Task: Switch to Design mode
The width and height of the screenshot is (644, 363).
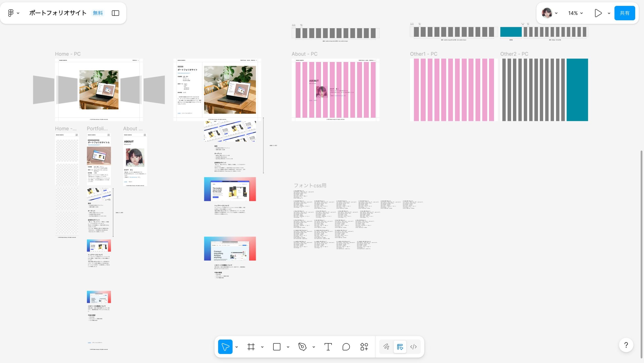Action: click(x=400, y=347)
